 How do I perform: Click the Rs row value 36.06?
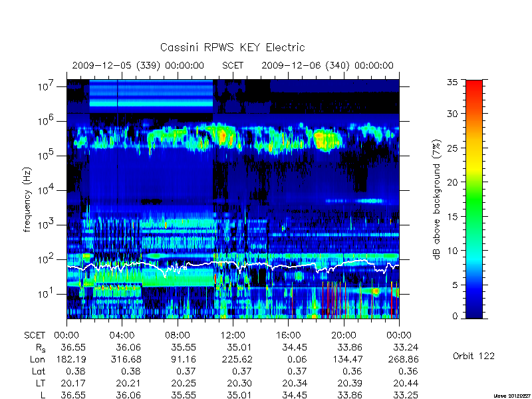tap(128, 347)
